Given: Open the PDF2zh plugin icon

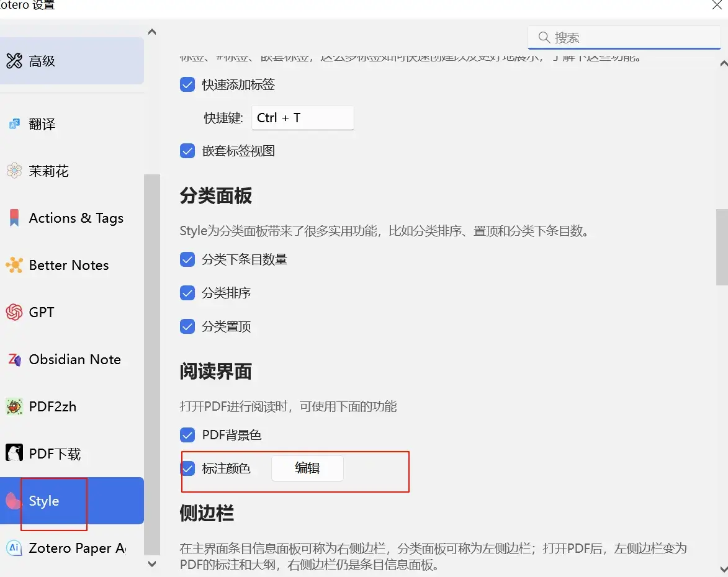Looking at the screenshot, I should pos(14,406).
